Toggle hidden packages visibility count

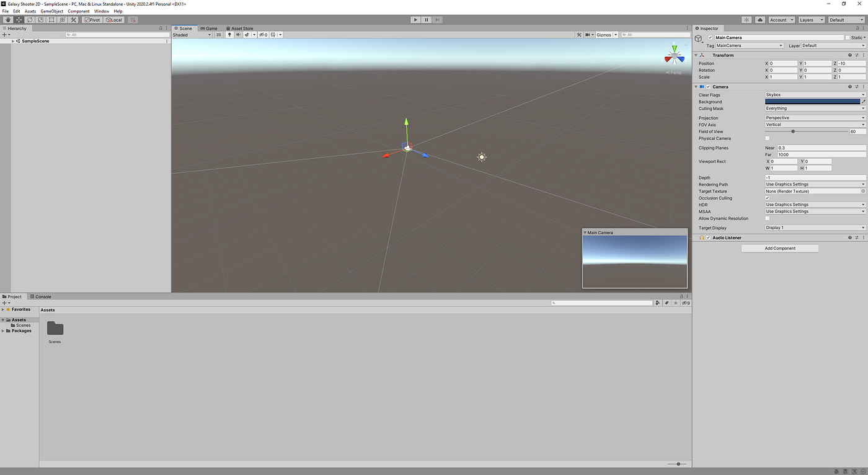pos(686,303)
